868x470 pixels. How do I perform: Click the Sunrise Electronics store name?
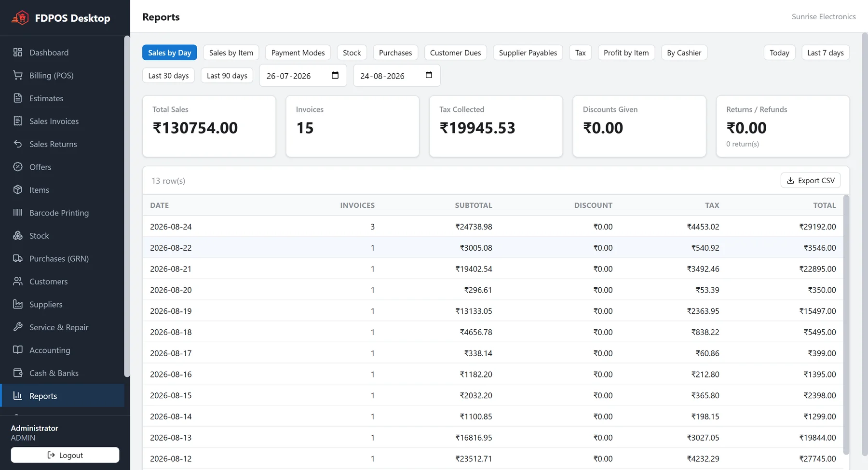(x=824, y=16)
